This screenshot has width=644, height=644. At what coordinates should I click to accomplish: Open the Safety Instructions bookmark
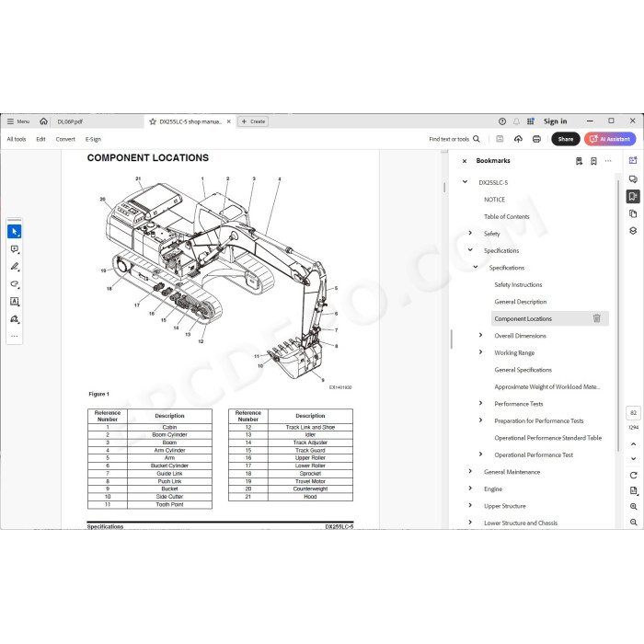pos(518,284)
